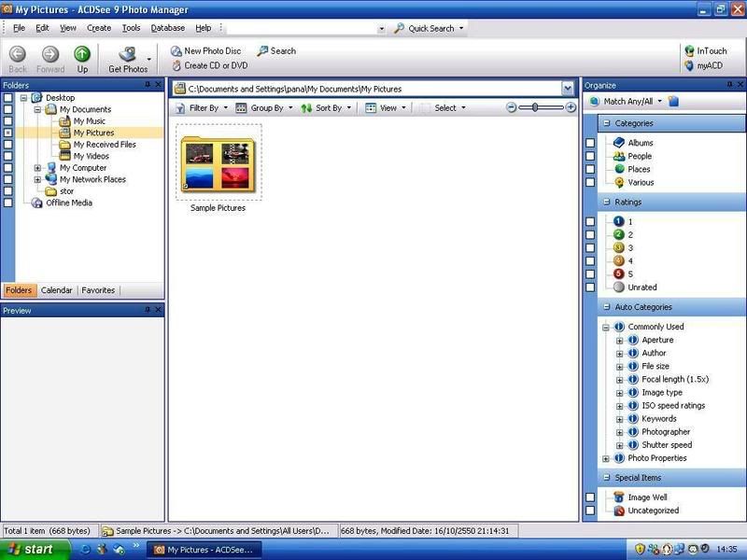Expand the My Computer tree node
Screen dimensions: 747x560
(x=37, y=168)
